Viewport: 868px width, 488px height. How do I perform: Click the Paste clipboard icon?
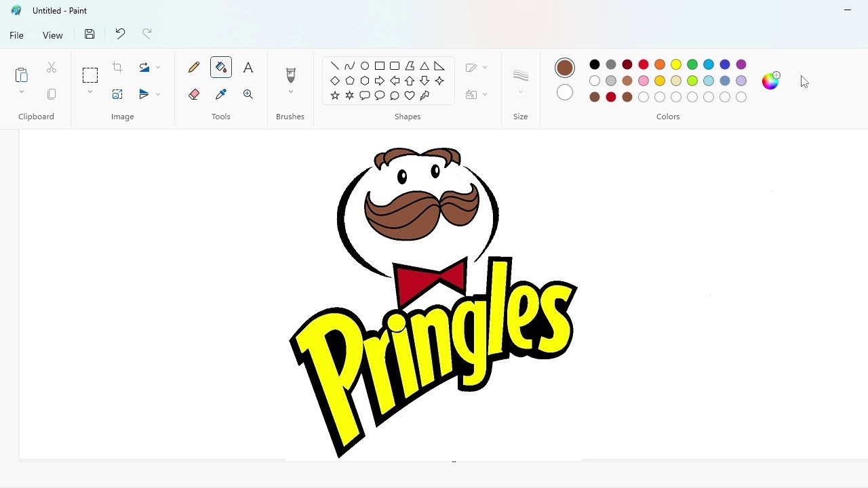22,75
